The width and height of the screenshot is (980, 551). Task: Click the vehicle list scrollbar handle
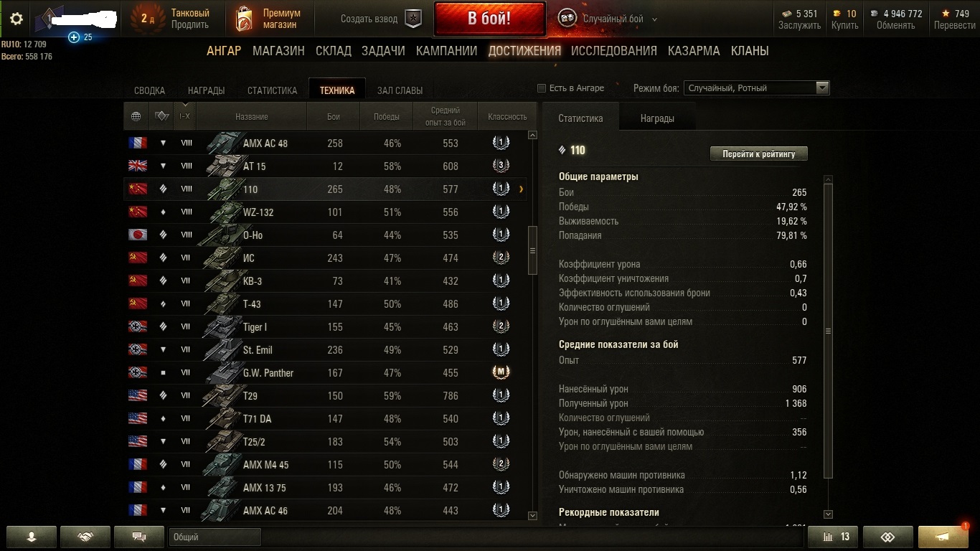[x=532, y=250]
